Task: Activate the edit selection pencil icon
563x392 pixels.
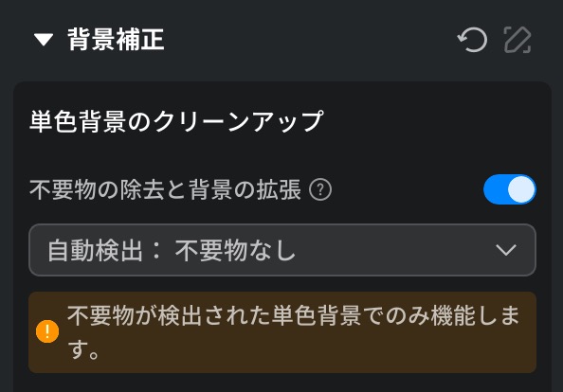Action: coord(518,40)
